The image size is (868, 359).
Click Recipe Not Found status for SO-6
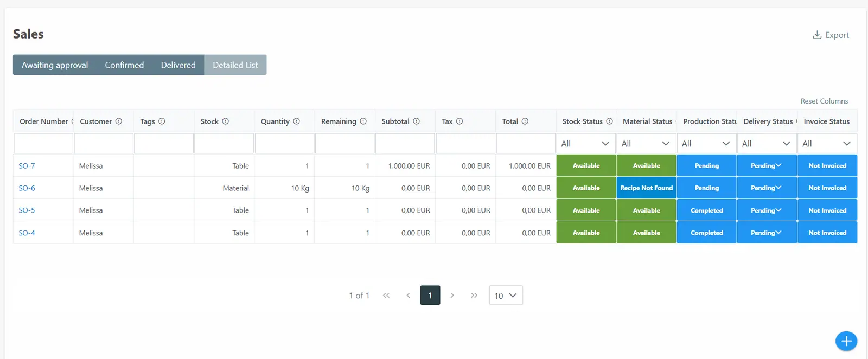pyautogui.click(x=646, y=188)
